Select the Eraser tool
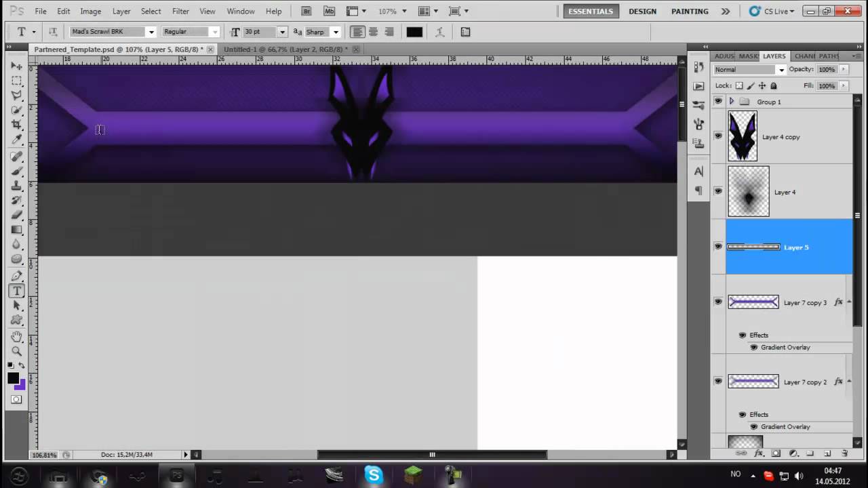Viewport: 868px width, 488px height. pos(16,216)
